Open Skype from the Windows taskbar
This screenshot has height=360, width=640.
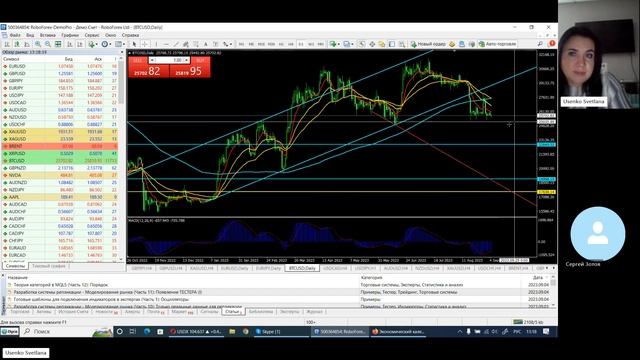point(281,332)
